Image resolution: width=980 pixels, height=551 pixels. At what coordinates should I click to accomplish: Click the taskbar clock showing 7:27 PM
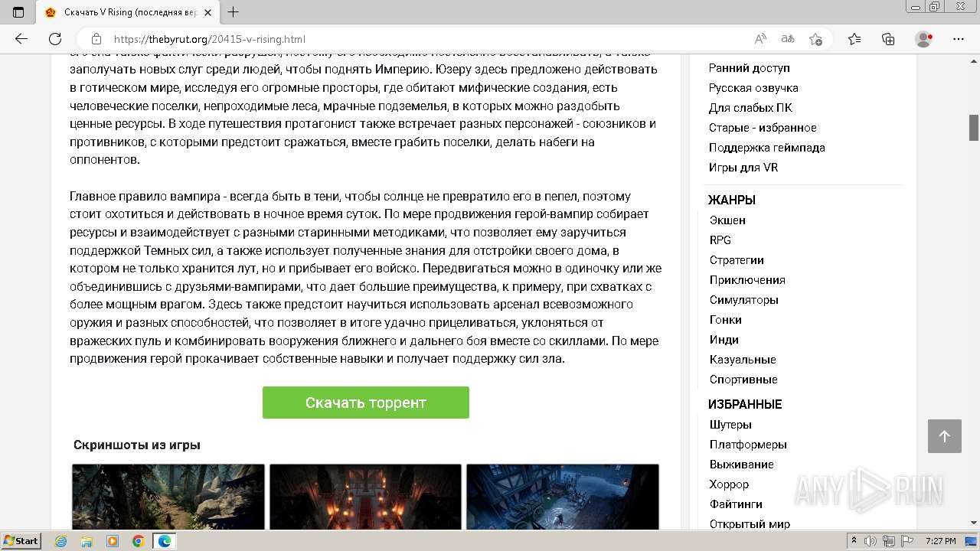[941, 541]
